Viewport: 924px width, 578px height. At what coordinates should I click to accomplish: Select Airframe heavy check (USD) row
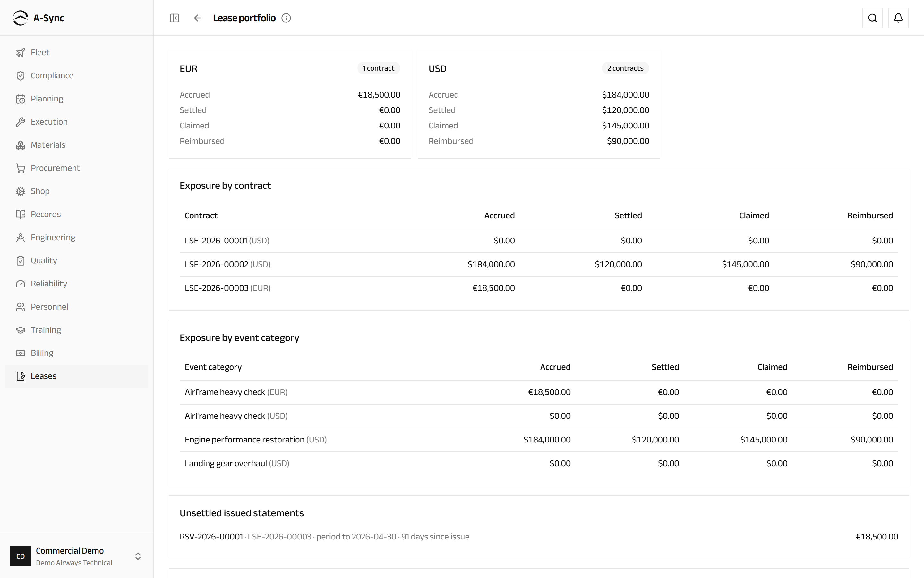(x=539, y=416)
